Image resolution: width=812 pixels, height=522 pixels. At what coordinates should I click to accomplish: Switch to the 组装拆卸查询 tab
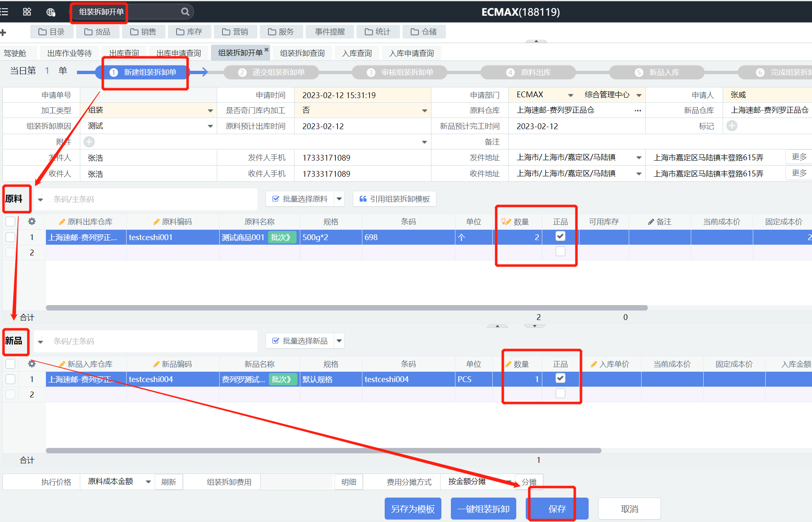pos(302,53)
